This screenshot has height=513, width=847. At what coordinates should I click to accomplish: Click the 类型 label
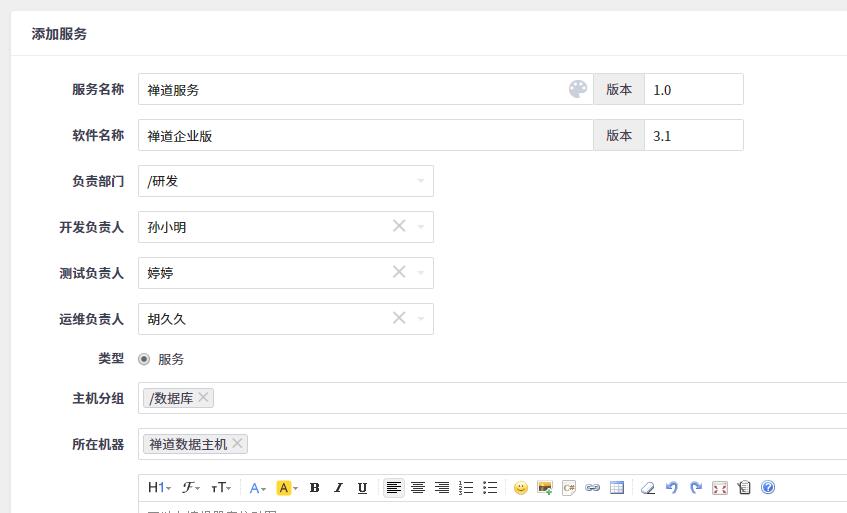[111, 359]
